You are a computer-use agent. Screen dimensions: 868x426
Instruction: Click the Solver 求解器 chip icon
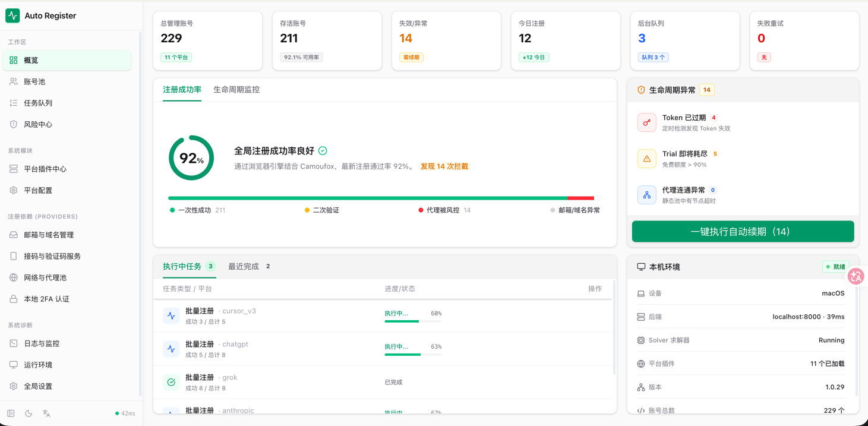(641, 340)
